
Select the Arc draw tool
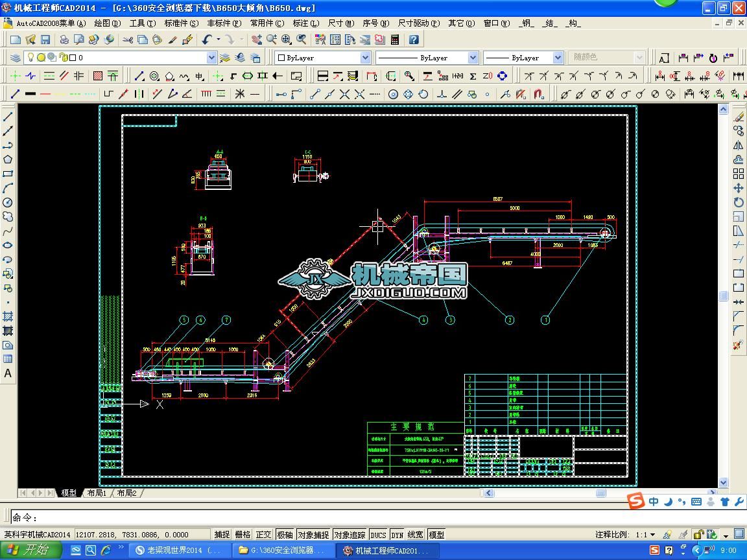(8, 188)
